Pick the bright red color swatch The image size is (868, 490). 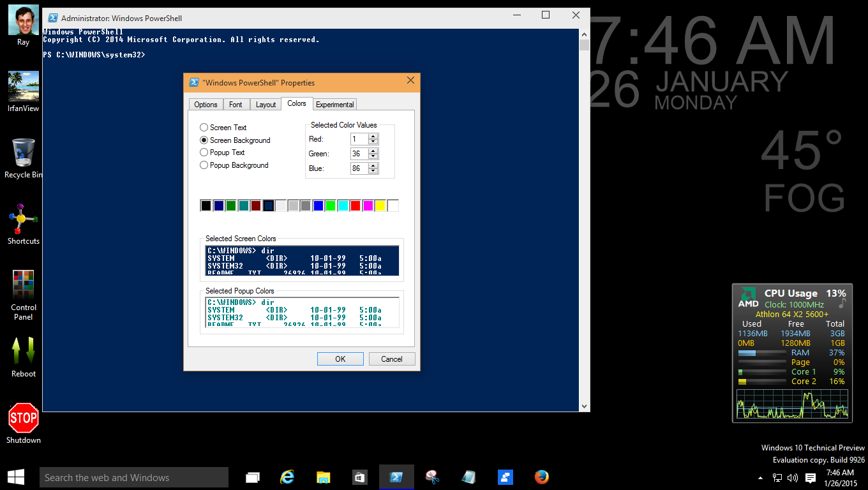tap(355, 205)
